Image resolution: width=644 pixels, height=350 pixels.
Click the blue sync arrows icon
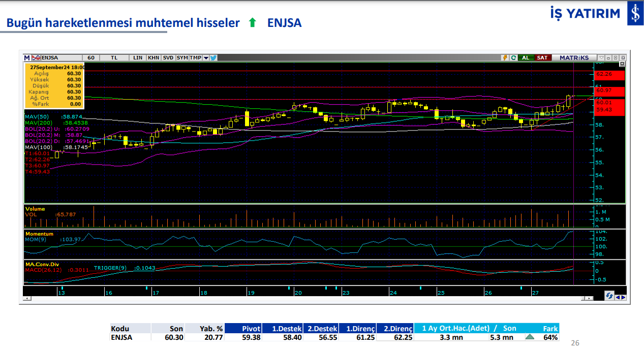609,296
